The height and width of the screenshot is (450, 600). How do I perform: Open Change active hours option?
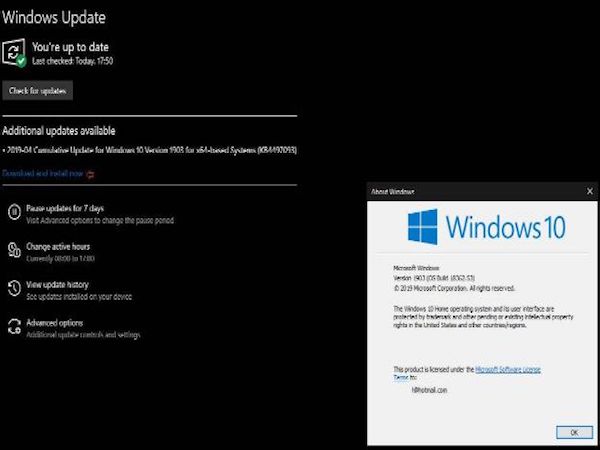[x=58, y=247]
